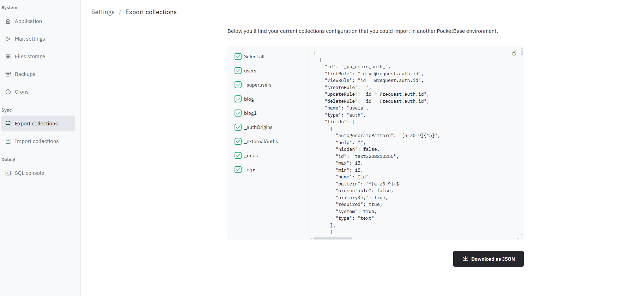The height and width of the screenshot is (296, 644).
Task: Click the "autogeneratePattern" line in JSON
Action: point(388,136)
